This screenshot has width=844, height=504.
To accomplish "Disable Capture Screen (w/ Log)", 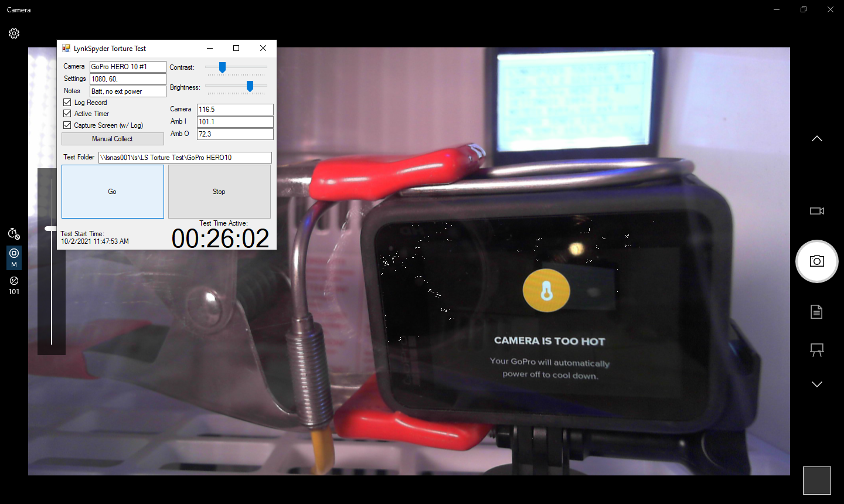I will 66,125.
